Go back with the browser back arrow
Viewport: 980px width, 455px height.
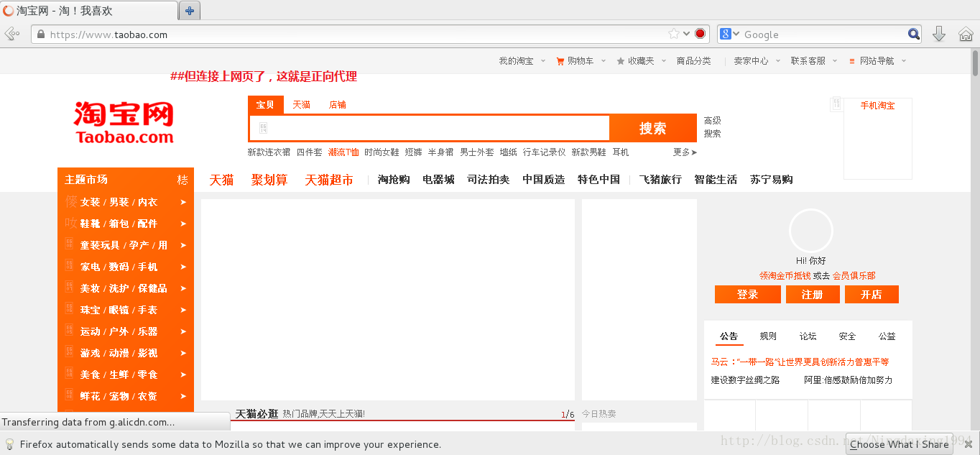11,34
